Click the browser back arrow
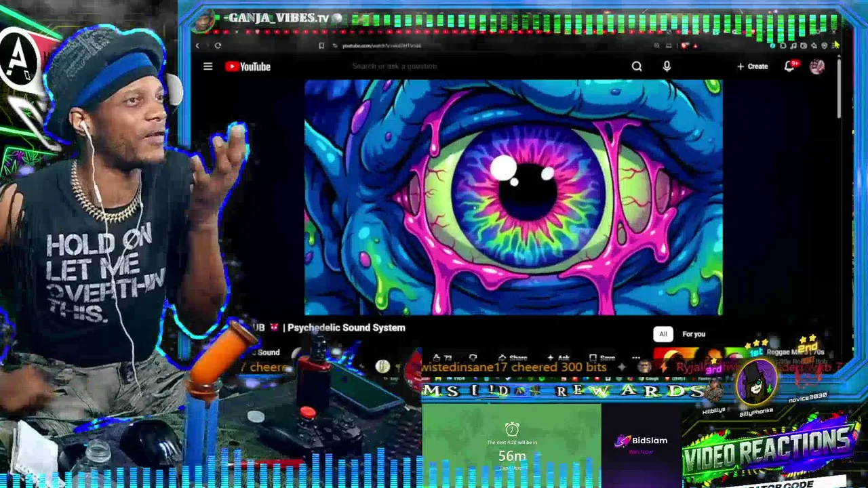This screenshot has width=868, height=488. pos(197,45)
